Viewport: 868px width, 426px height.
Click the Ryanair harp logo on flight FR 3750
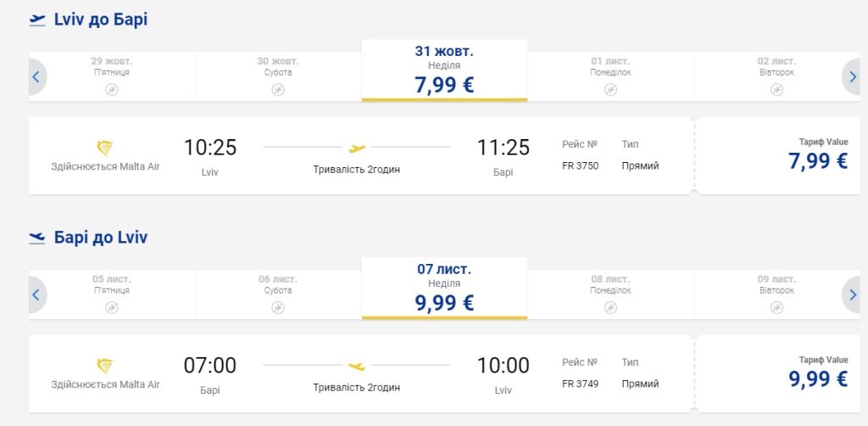[105, 148]
